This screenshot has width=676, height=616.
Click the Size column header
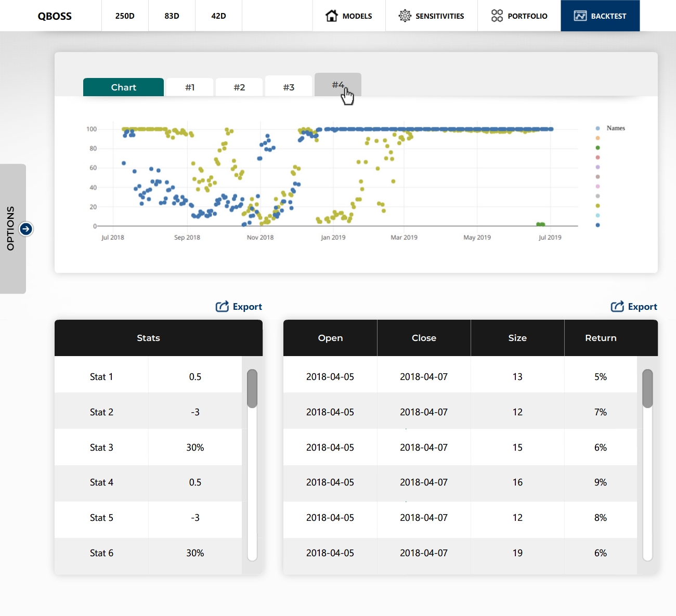click(x=517, y=338)
